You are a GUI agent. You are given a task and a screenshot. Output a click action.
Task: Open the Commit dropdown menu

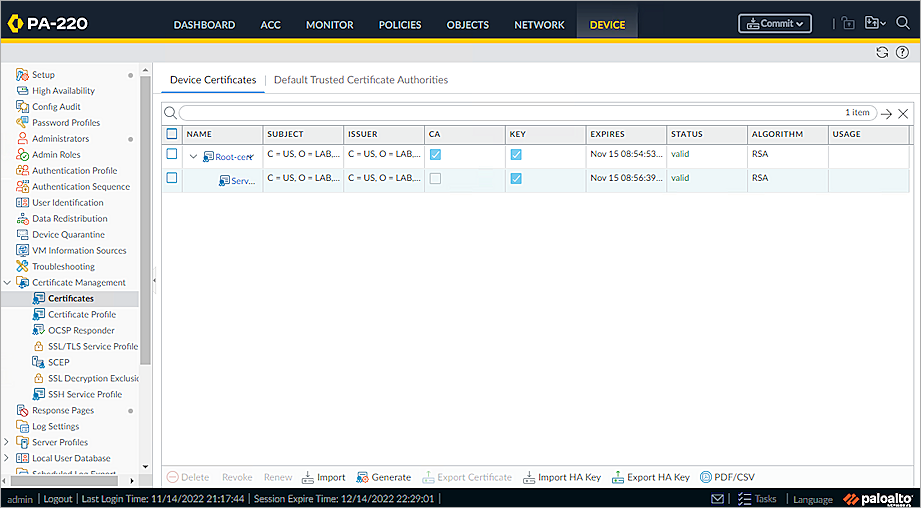click(x=775, y=24)
